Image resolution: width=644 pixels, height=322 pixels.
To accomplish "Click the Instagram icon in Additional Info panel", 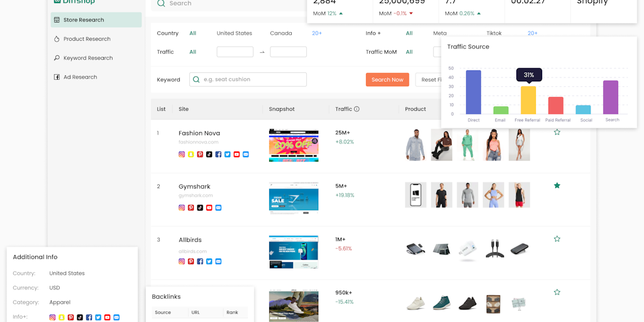I will (52, 318).
